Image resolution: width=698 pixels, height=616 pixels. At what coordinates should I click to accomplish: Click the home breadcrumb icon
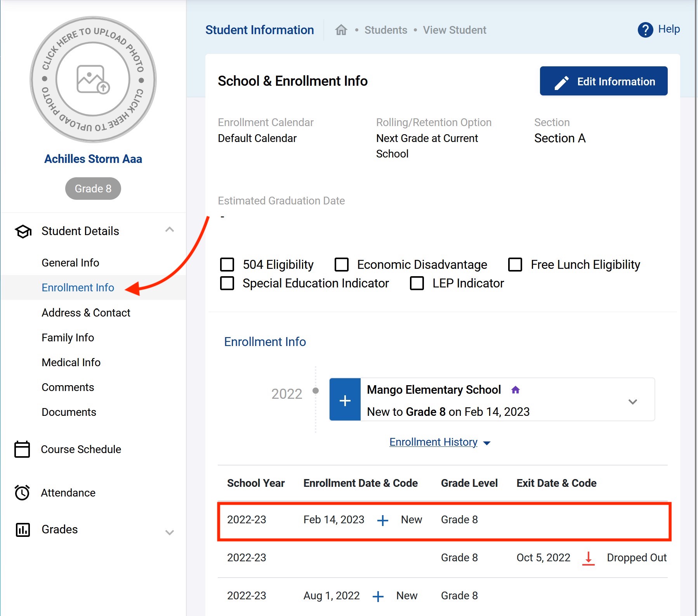click(341, 30)
